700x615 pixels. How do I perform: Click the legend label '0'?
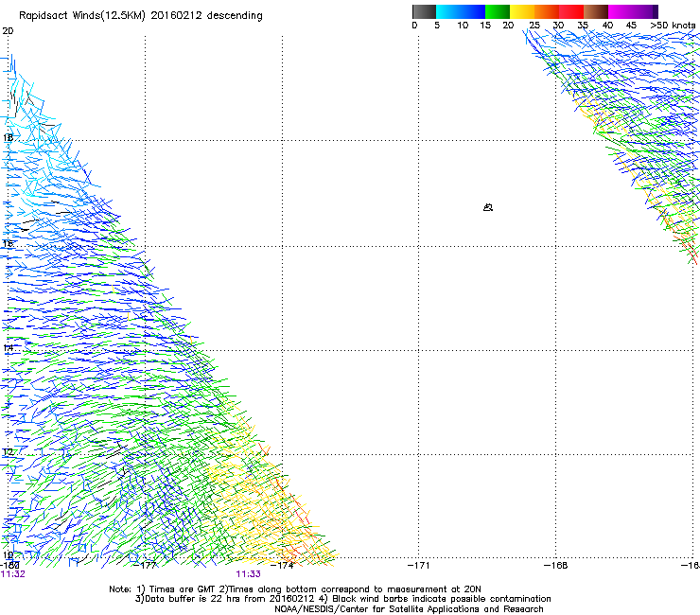click(x=414, y=26)
